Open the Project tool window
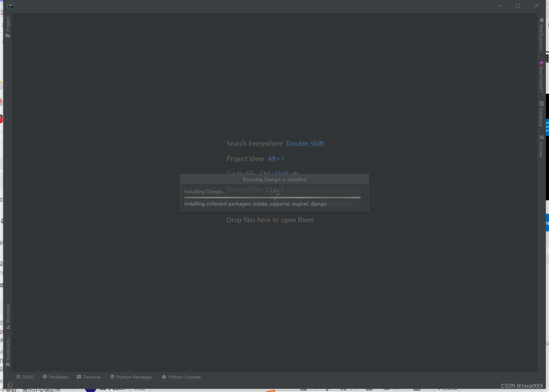549x392 pixels. pos(7,27)
